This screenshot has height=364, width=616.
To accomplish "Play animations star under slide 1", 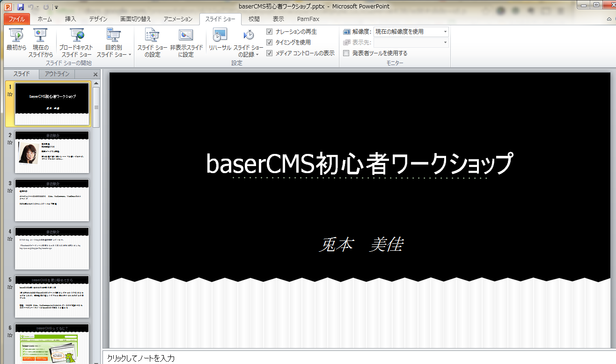I will tap(10, 95).
